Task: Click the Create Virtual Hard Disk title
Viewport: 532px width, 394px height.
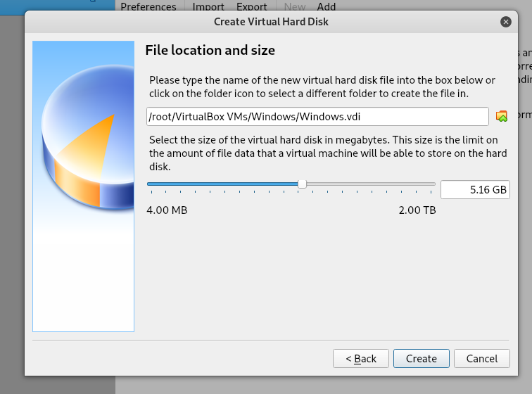Action: (271, 22)
